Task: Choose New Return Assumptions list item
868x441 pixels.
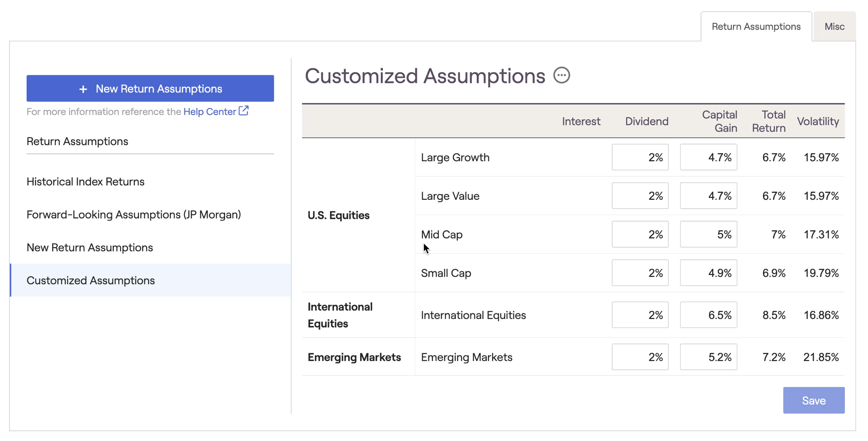Action: click(90, 248)
